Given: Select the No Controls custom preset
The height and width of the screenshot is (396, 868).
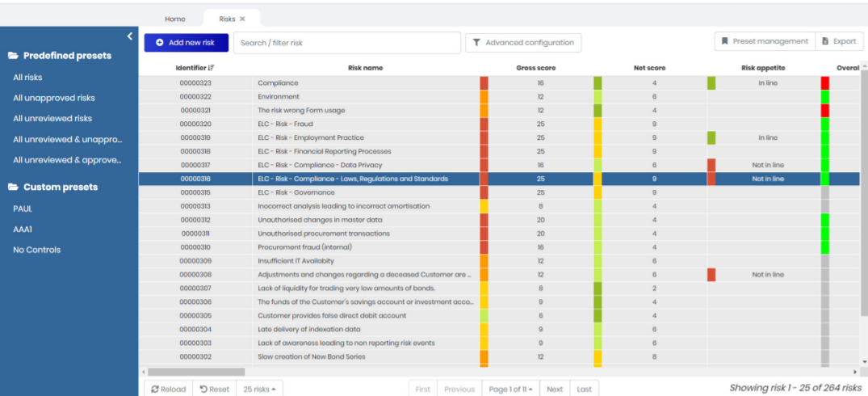Looking at the screenshot, I should pos(36,250).
